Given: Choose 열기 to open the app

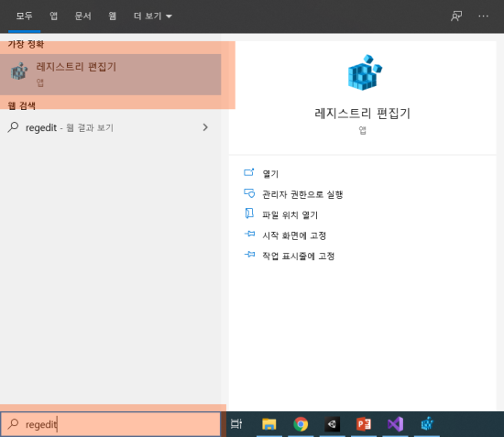Looking at the screenshot, I should pyautogui.click(x=270, y=174).
